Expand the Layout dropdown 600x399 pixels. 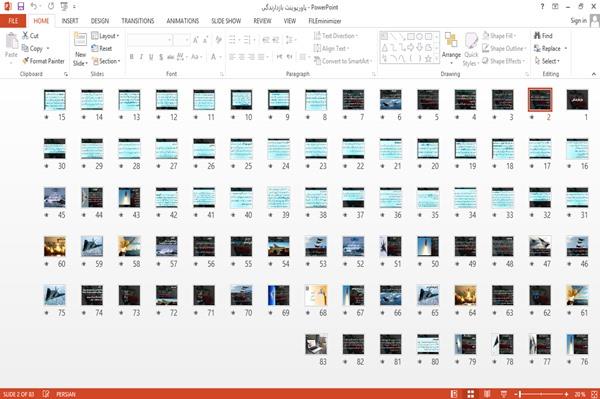105,36
